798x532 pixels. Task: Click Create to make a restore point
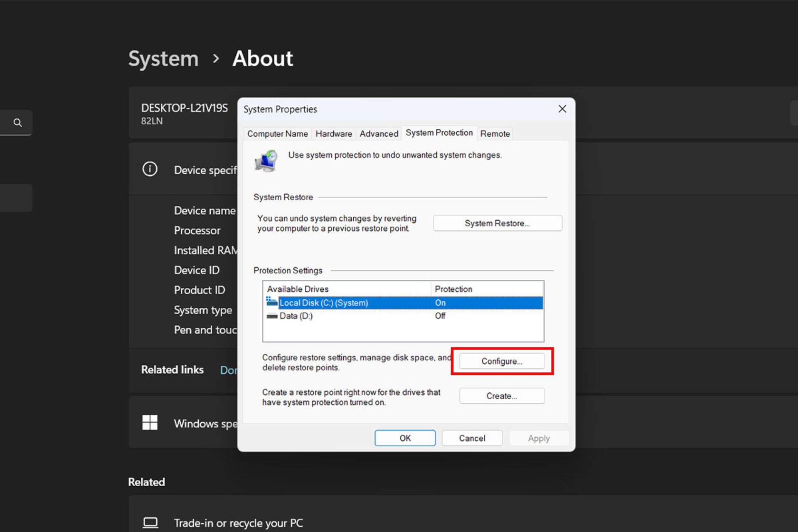tap(502, 396)
